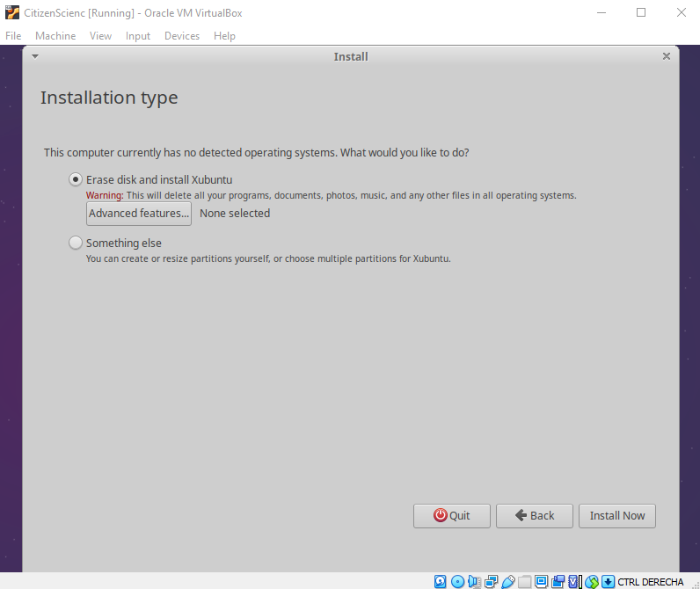Click the Quit button
Screen dimensions: 700x589
click(452, 516)
